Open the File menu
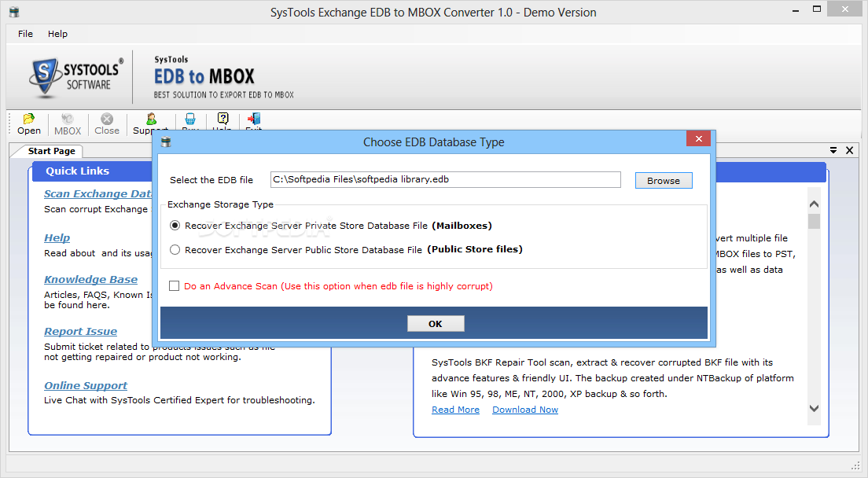 pos(25,34)
